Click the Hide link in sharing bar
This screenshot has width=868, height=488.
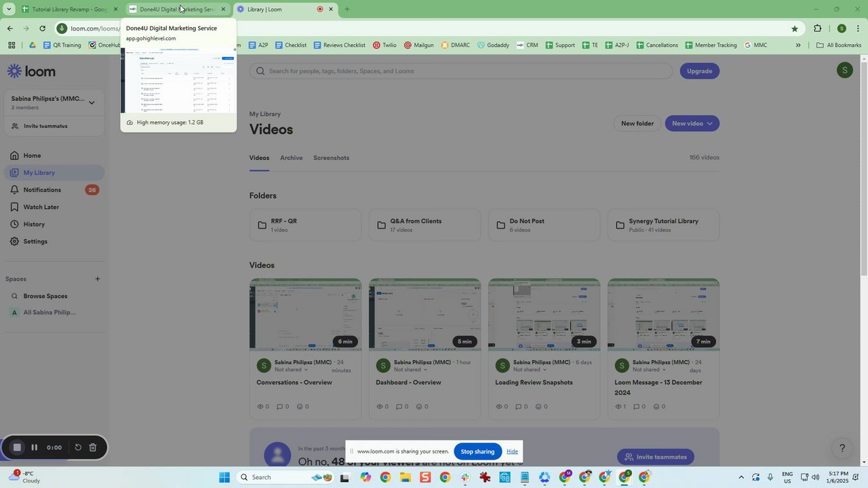(512, 451)
